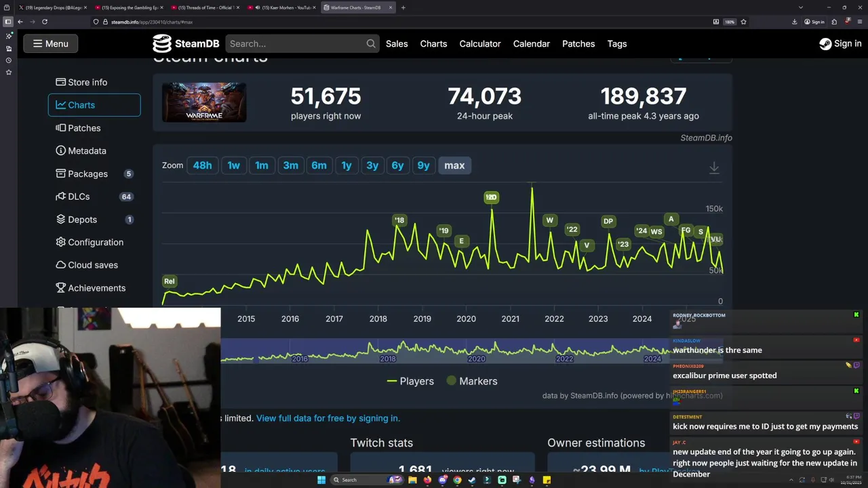This screenshot has width=868, height=488.
Task: Bookmark this page with star icon
Action: pyautogui.click(x=743, y=22)
